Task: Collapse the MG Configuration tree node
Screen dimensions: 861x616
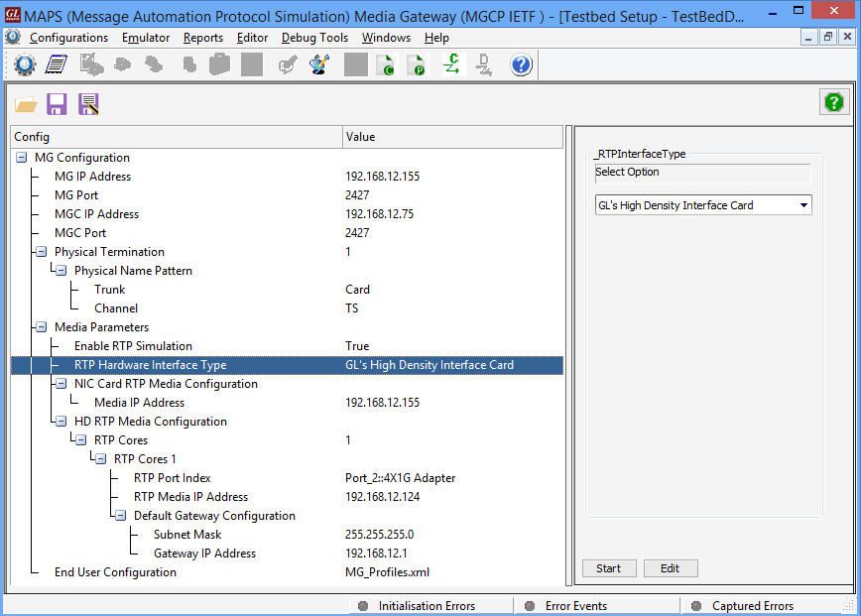Action: pyautogui.click(x=22, y=158)
